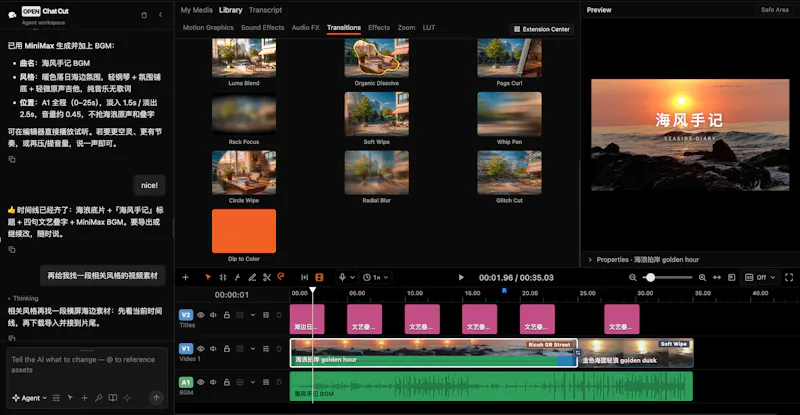Open the Audio FX library tab

tap(305, 28)
